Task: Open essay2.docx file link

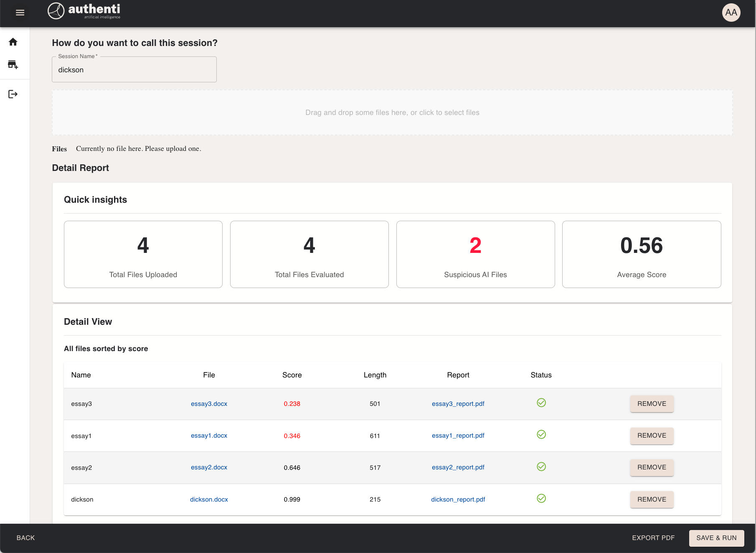Action: pyautogui.click(x=209, y=467)
